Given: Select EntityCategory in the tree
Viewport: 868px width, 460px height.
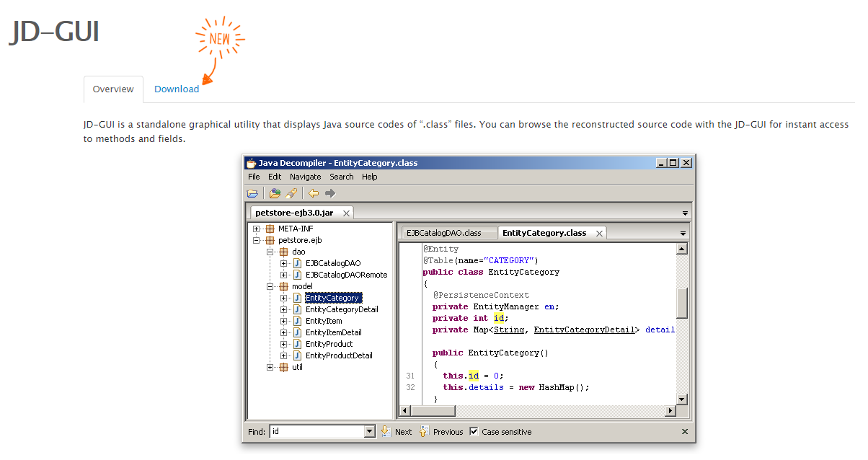Looking at the screenshot, I should pyautogui.click(x=332, y=298).
